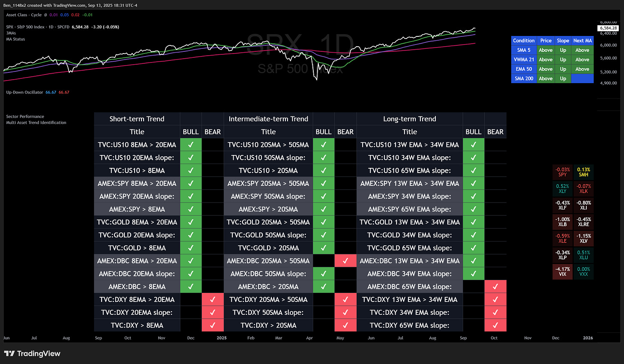
Task: Click green check for TVC:GOLD 65W EMA slope
Action: tap(474, 248)
